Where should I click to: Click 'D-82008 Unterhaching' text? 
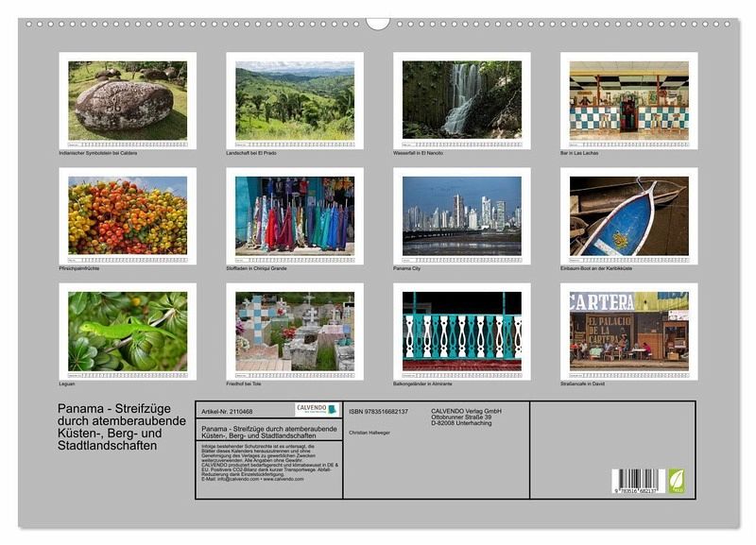pyautogui.click(x=461, y=423)
